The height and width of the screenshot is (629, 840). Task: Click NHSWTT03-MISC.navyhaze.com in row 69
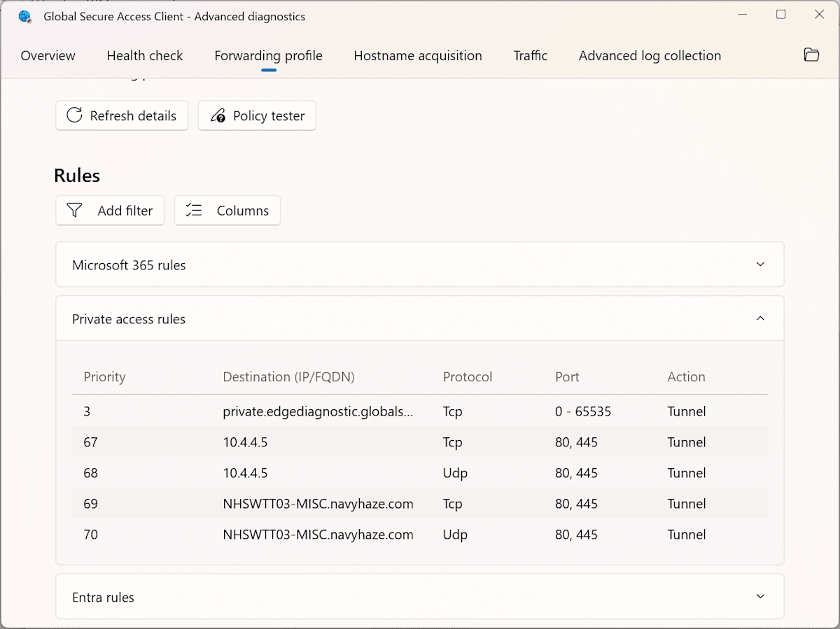(x=318, y=504)
